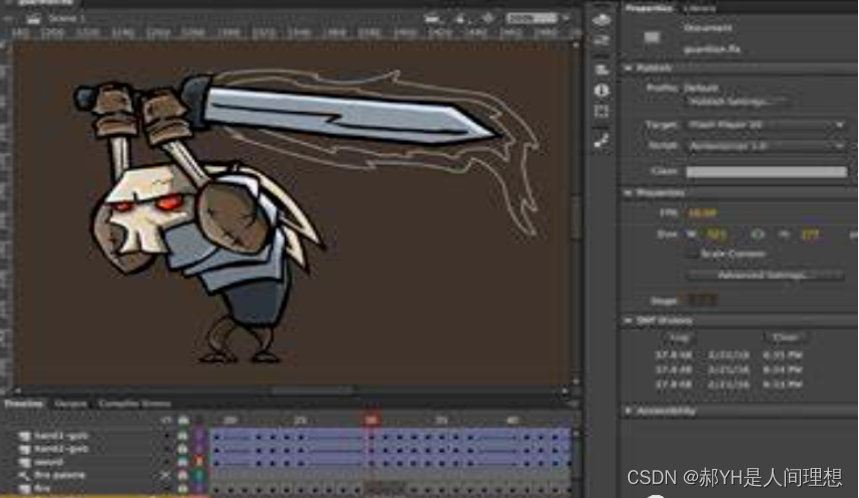
Task: Click the guardian.fla file name
Action: [712, 49]
